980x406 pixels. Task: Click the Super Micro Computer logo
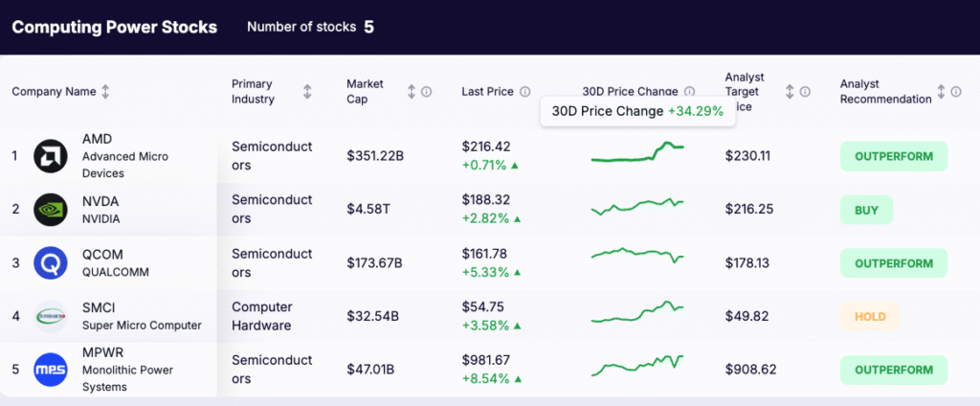(x=51, y=317)
